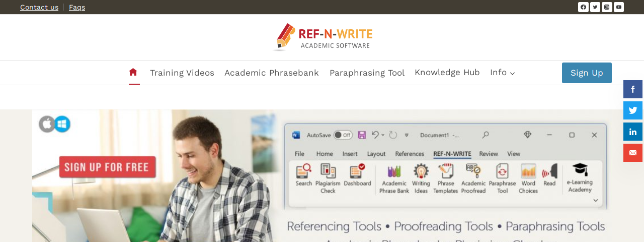The width and height of the screenshot is (644, 242).
Task: Open the Instagram icon in top bar
Action: pyautogui.click(x=607, y=7)
